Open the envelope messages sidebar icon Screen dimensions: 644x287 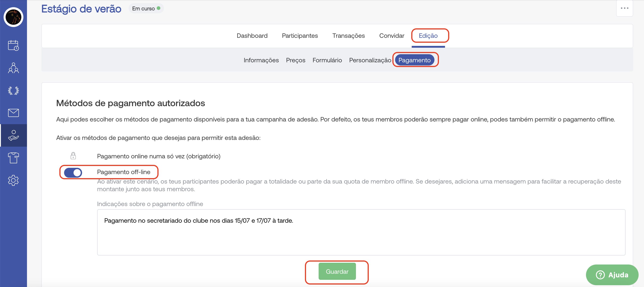[13, 113]
